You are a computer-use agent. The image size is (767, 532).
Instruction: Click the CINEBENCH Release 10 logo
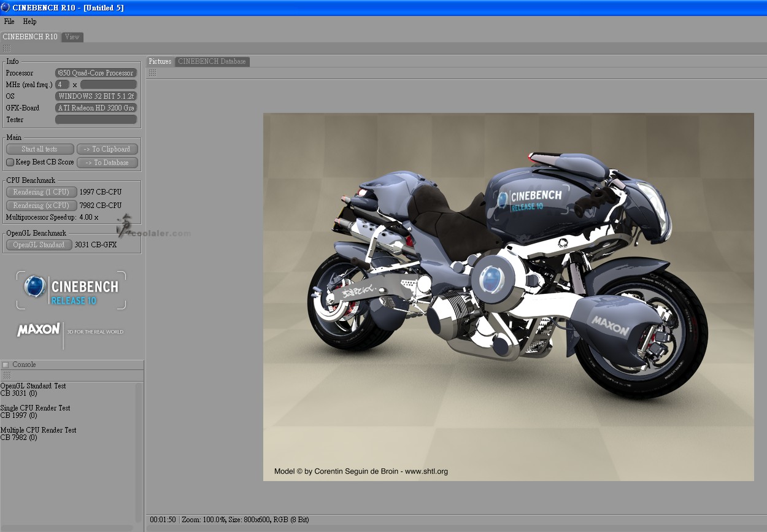pos(71,290)
